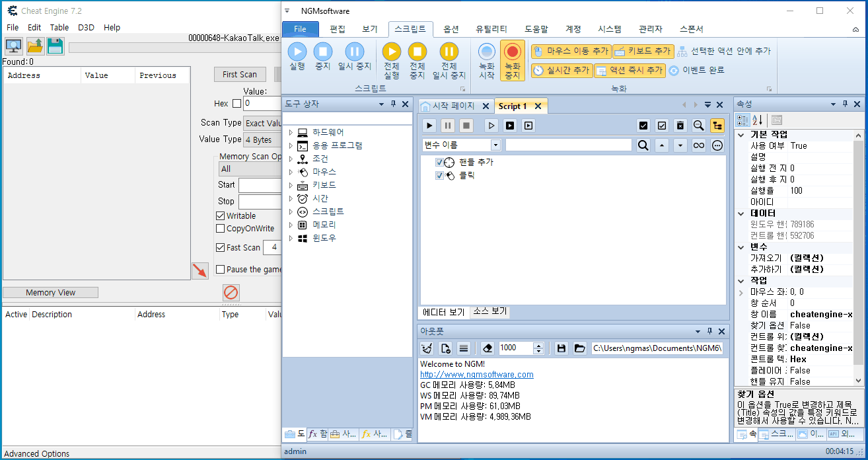Click 마우스 이동 추가 in the ribbon
The width and height of the screenshot is (868, 460).
[x=571, y=51]
